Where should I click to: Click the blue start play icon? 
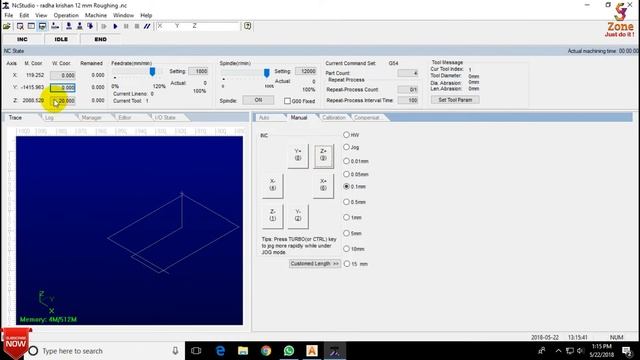click(115, 26)
